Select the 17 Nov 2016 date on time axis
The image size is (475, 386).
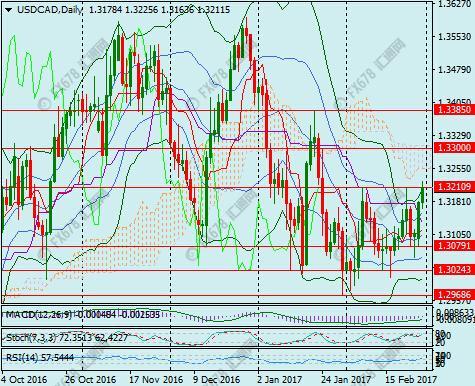point(156,380)
